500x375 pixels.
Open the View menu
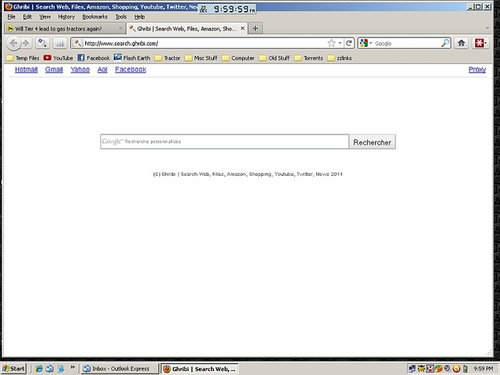(x=45, y=17)
